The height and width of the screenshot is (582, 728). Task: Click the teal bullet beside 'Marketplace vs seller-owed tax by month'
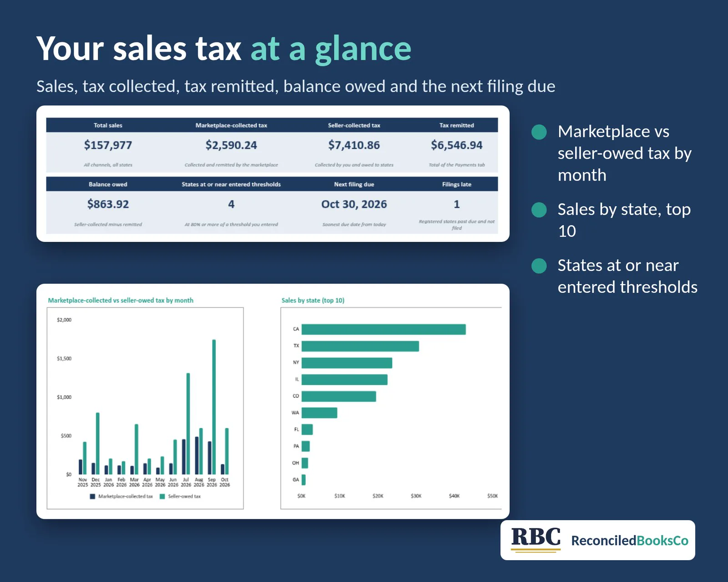tap(539, 132)
